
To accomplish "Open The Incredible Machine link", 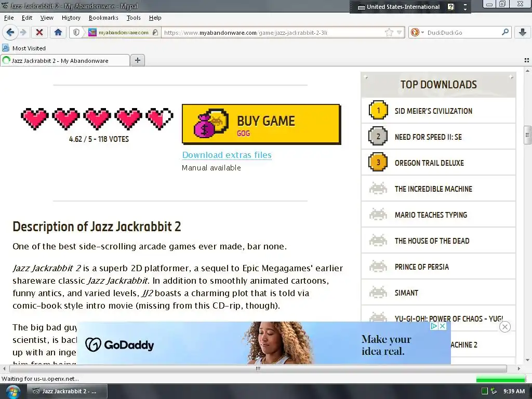I will [x=433, y=189].
